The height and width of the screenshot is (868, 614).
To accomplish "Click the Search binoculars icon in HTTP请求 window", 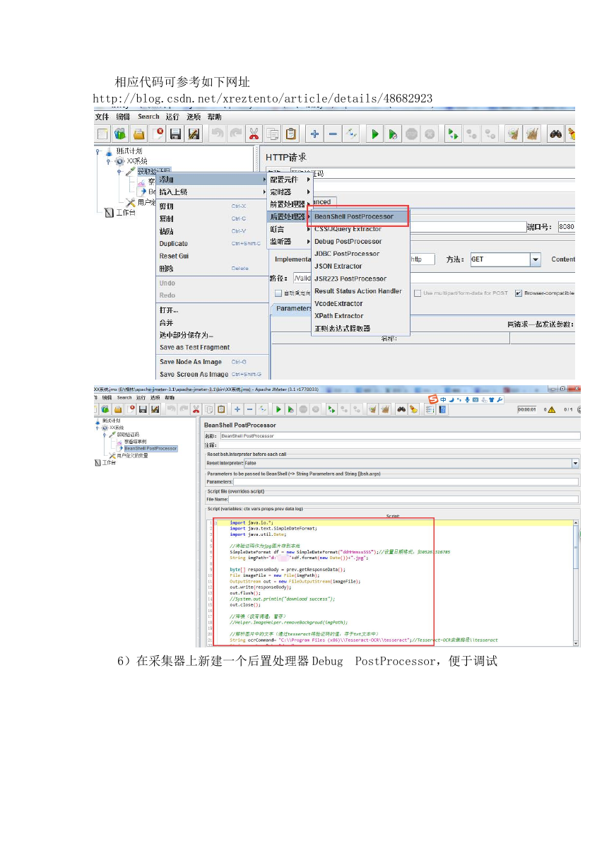I will click(556, 134).
